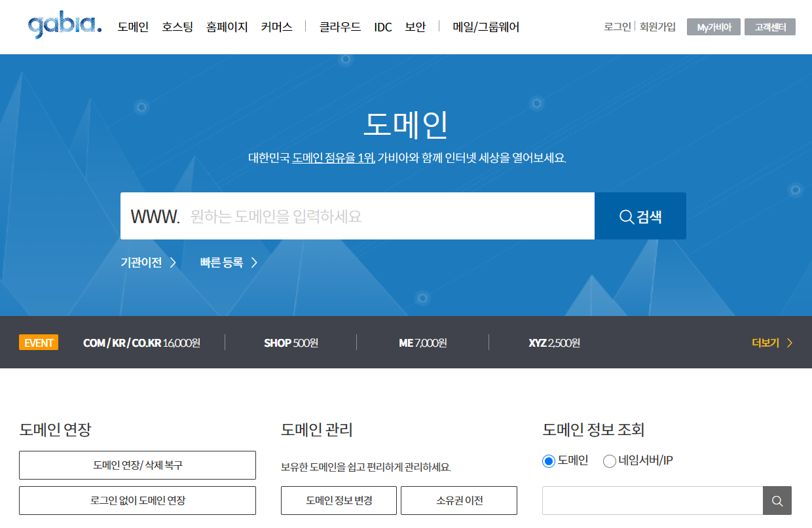Click the My가비아 button
Image resolution: width=812 pixels, height=528 pixels.
click(x=713, y=27)
